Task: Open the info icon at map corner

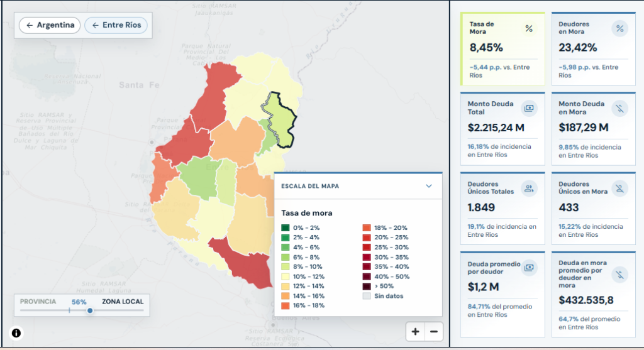Action: click(16, 333)
